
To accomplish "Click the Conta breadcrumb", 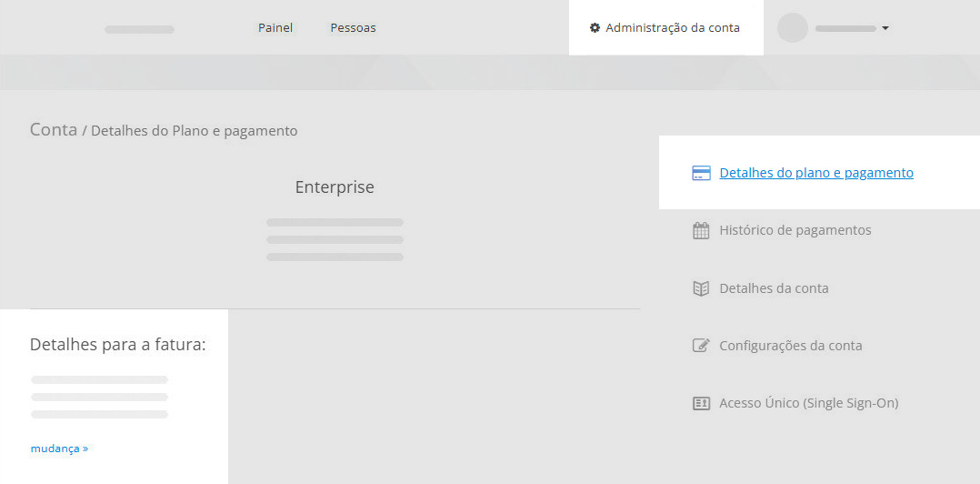I will tap(54, 130).
